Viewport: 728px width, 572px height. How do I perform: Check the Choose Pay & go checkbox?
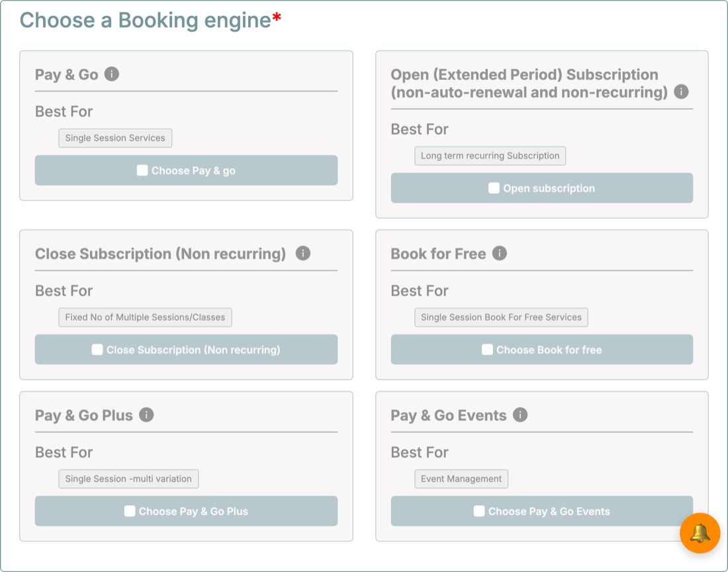[142, 170]
